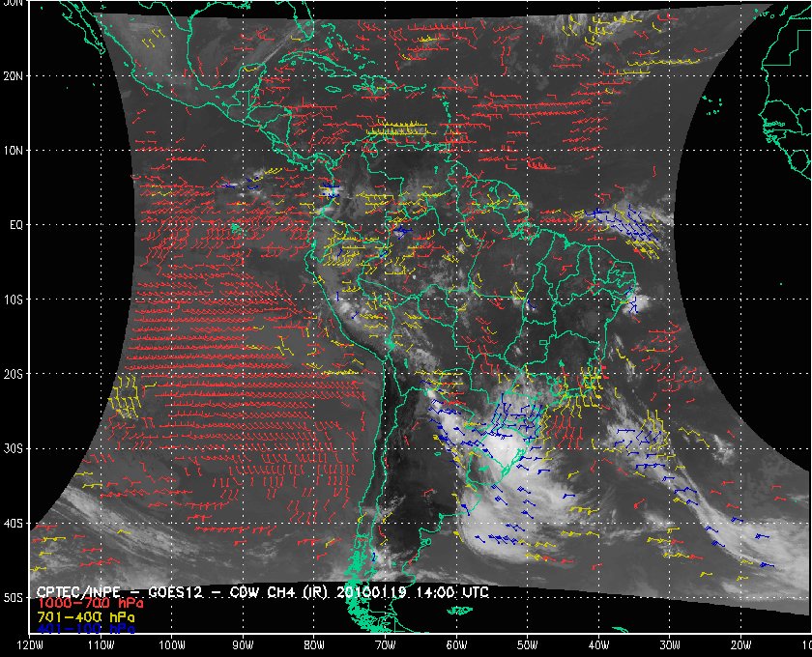Viewport: 812px width, 657px height.
Task: Click the 20N latitude label
Action: pyautogui.click(x=13, y=76)
